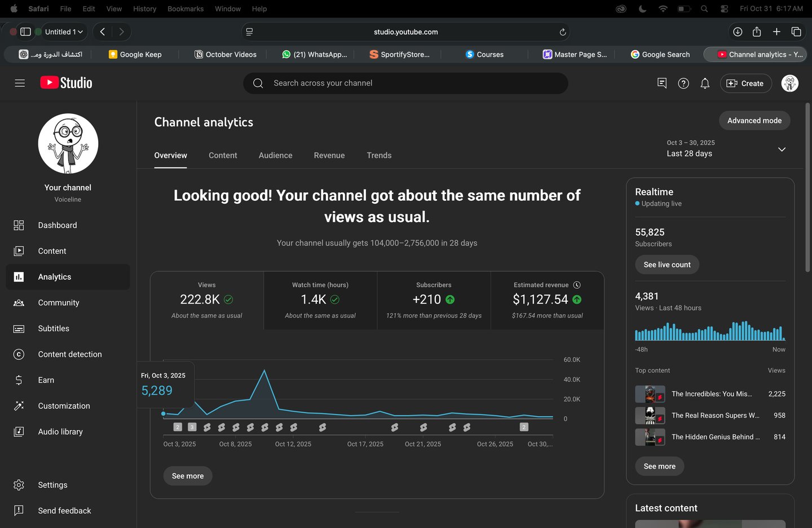Viewport: 812px width, 528px height.
Task: Click the Safari share icon
Action: click(757, 32)
